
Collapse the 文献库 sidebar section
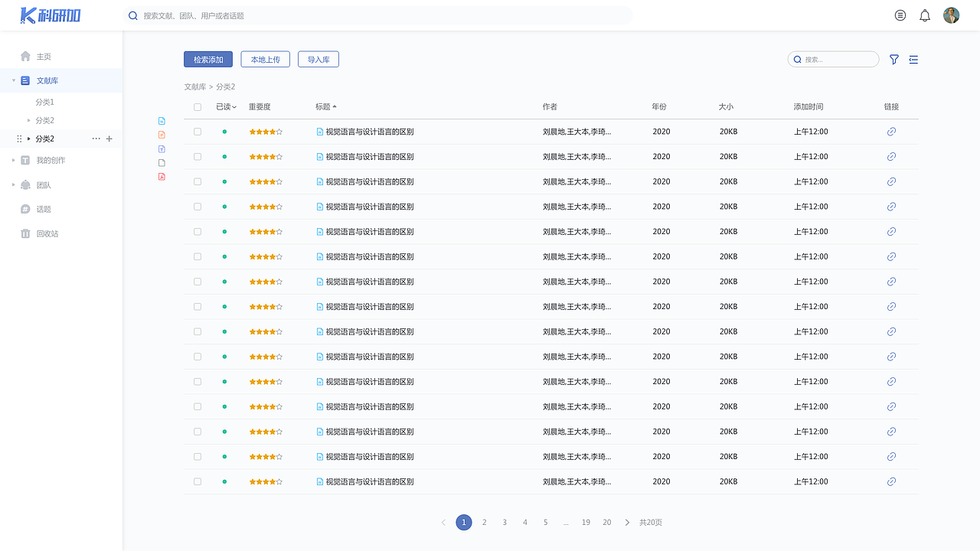click(14, 80)
